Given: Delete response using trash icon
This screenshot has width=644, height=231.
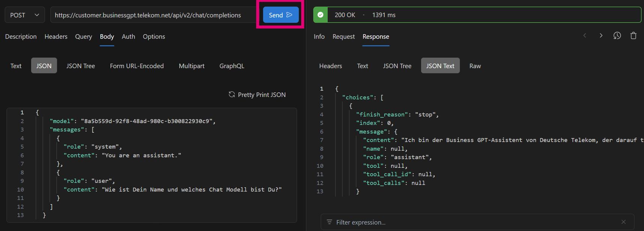Looking at the screenshot, I should pyautogui.click(x=633, y=36).
